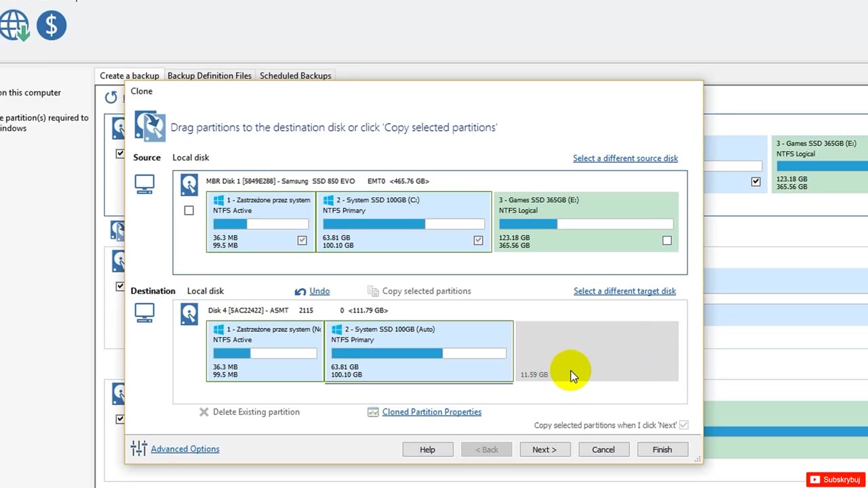
Task: Click the dialog resize grip corner
Action: (697, 459)
